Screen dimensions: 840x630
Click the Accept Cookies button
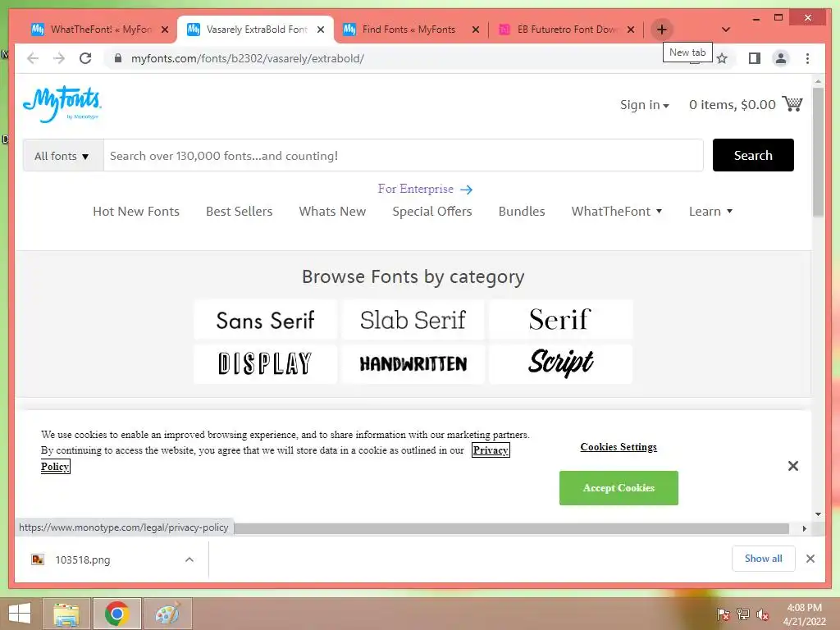[x=619, y=488]
